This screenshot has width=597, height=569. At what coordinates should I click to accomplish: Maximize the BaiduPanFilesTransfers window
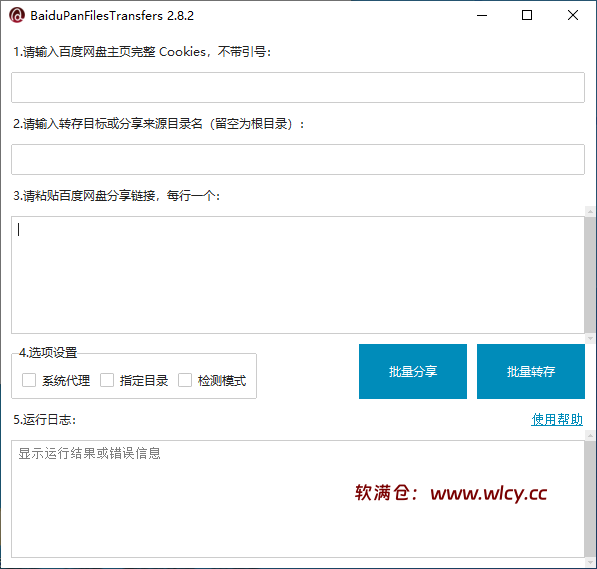527,16
